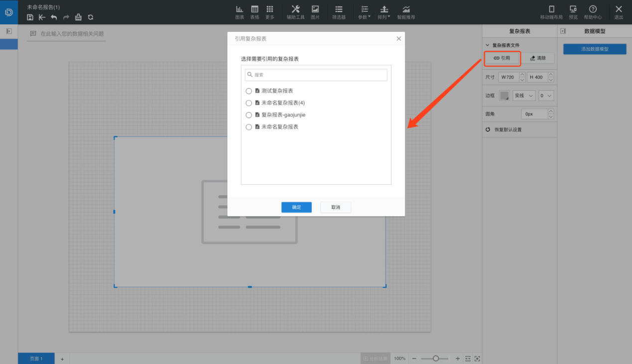Switch to 移动端布局 mobile layout
The height and width of the screenshot is (364, 632).
(551, 12)
